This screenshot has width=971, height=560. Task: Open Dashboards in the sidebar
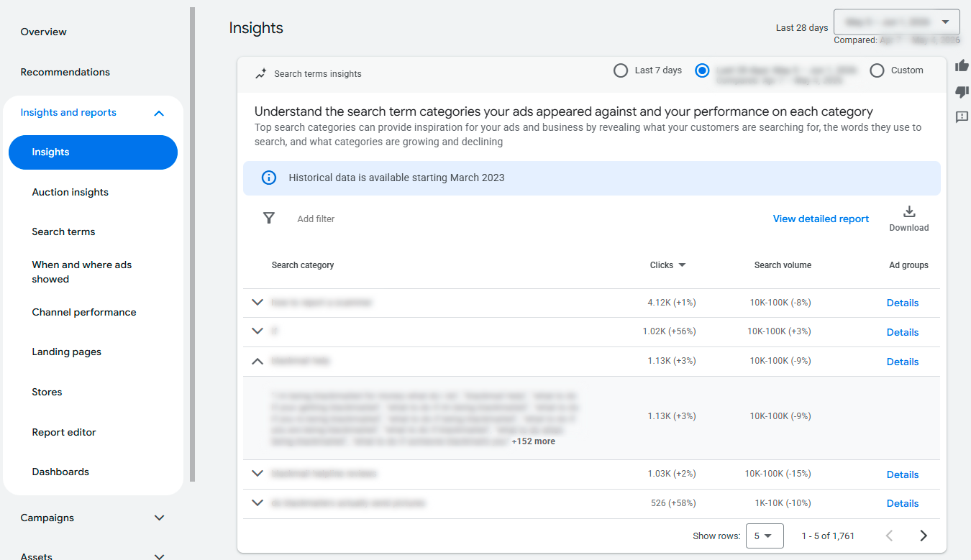point(60,472)
